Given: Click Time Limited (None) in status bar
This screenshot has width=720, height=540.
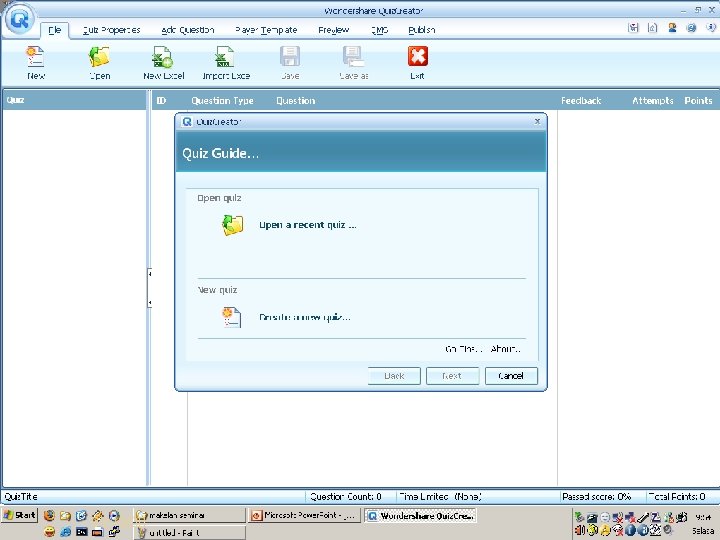Looking at the screenshot, I should click(x=440, y=496).
